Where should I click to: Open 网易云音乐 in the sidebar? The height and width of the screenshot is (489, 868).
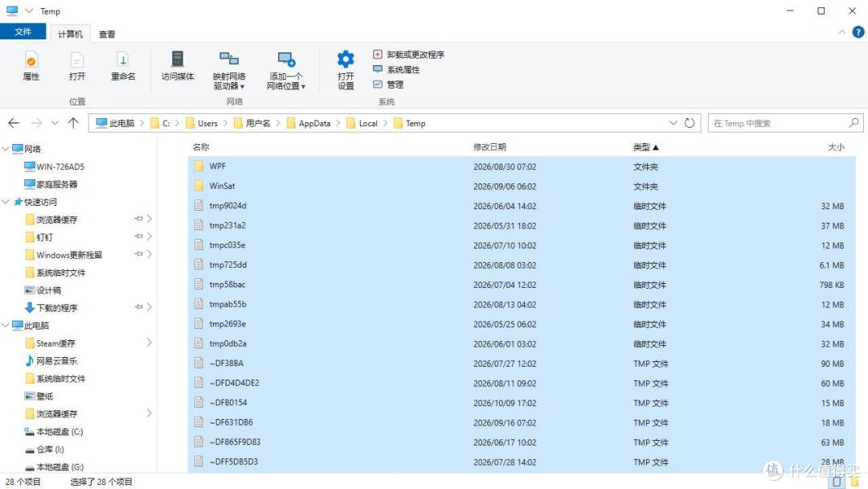click(x=51, y=360)
